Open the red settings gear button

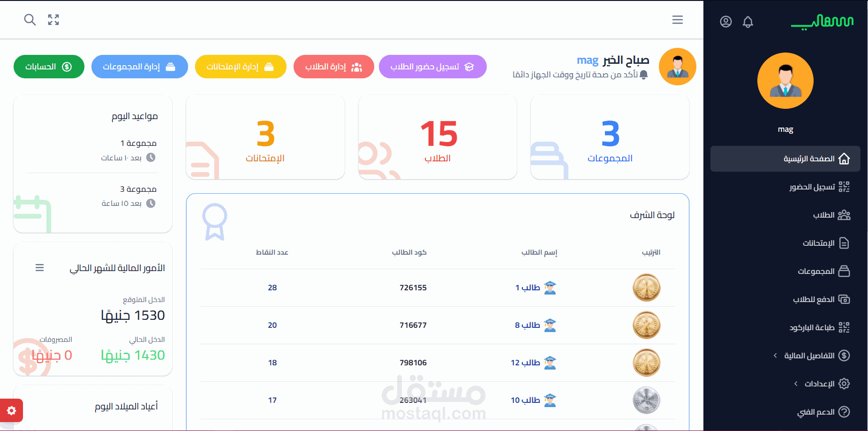click(12, 411)
